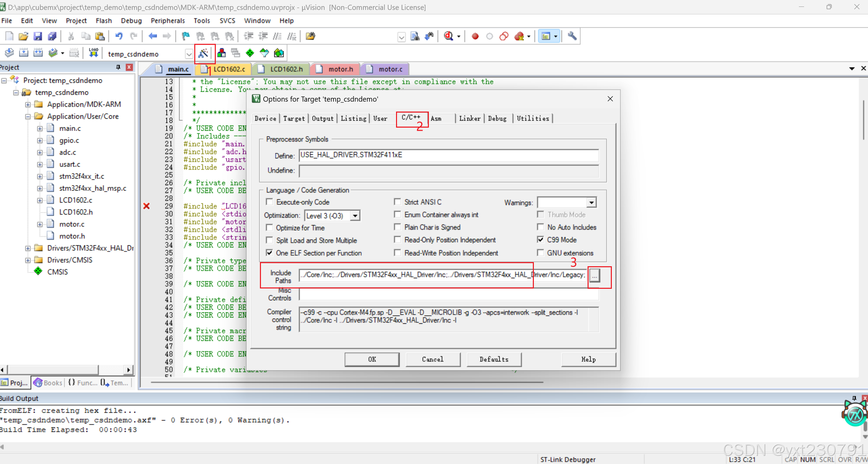This screenshot has width=868, height=464.
Task: Switch to the Linker tab
Action: click(470, 118)
